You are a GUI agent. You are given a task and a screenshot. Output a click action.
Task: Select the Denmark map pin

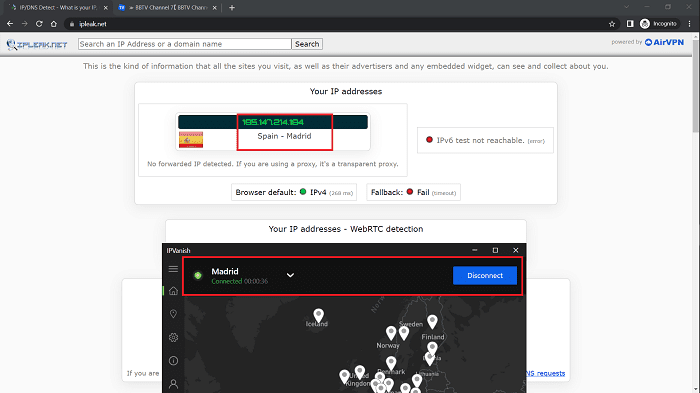pos(391,363)
